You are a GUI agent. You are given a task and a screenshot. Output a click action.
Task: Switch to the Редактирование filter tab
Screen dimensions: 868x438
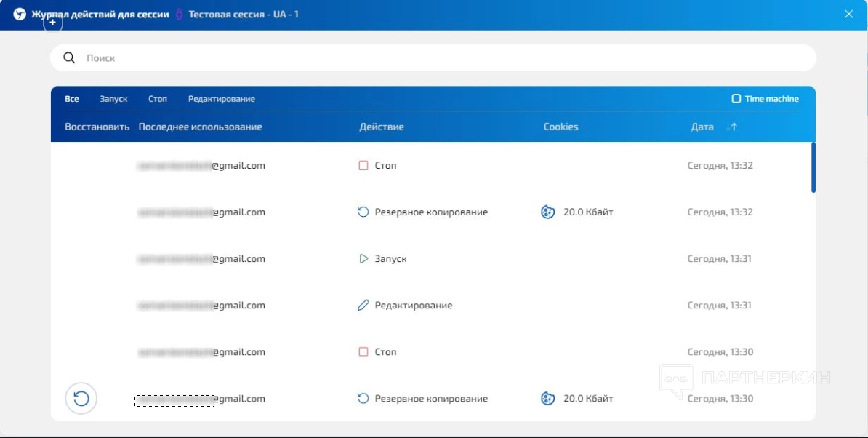click(222, 98)
